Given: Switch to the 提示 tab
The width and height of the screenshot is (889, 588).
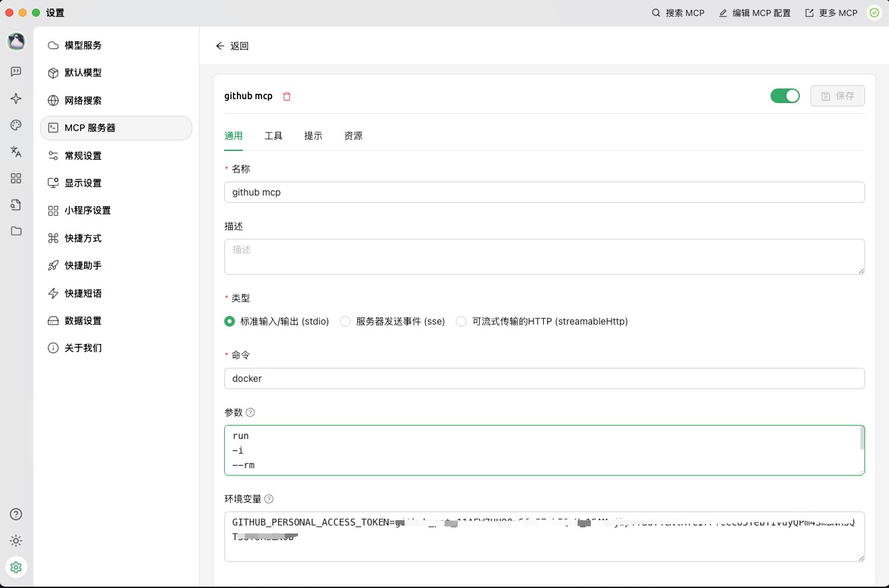Looking at the screenshot, I should pyautogui.click(x=313, y=136).
